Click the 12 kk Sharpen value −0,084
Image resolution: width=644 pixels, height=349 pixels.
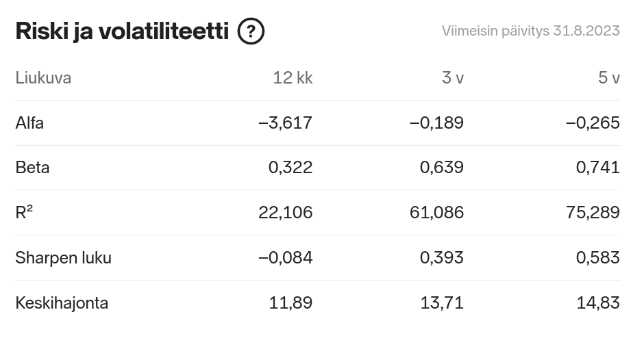pos(285,258)
